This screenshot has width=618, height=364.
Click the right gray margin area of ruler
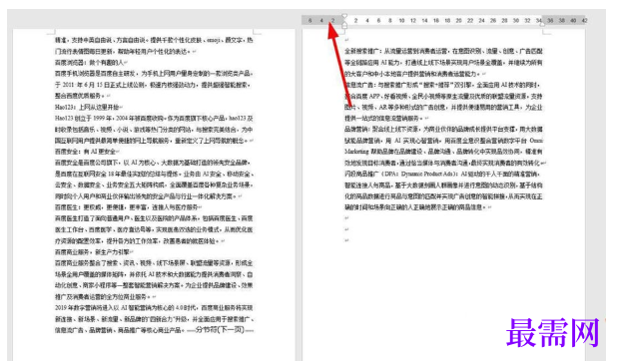coord(565,20)
